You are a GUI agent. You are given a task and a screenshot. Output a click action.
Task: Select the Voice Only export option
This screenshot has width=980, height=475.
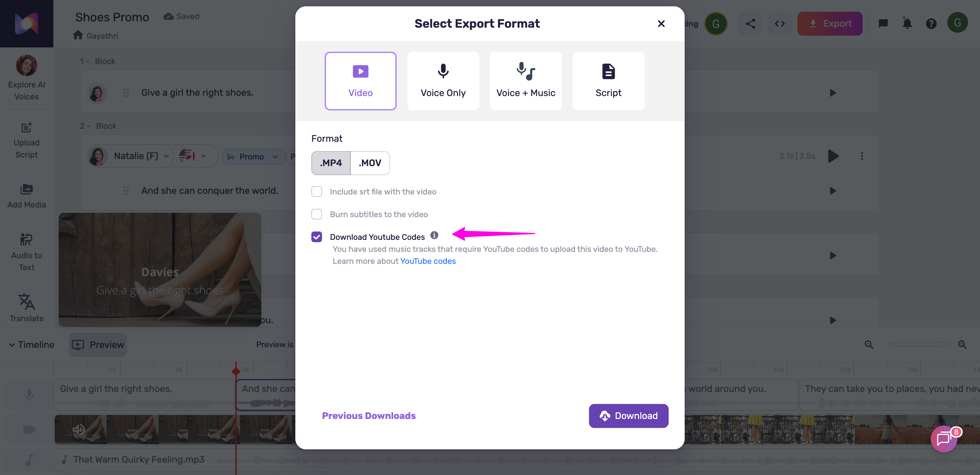[x=443, y=81]
